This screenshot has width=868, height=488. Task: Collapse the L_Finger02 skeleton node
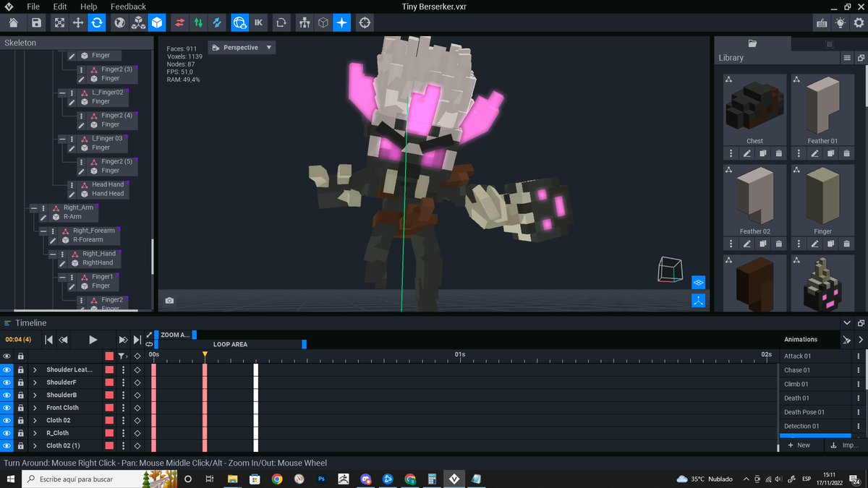pyautogui.click(x=62, y=93)
